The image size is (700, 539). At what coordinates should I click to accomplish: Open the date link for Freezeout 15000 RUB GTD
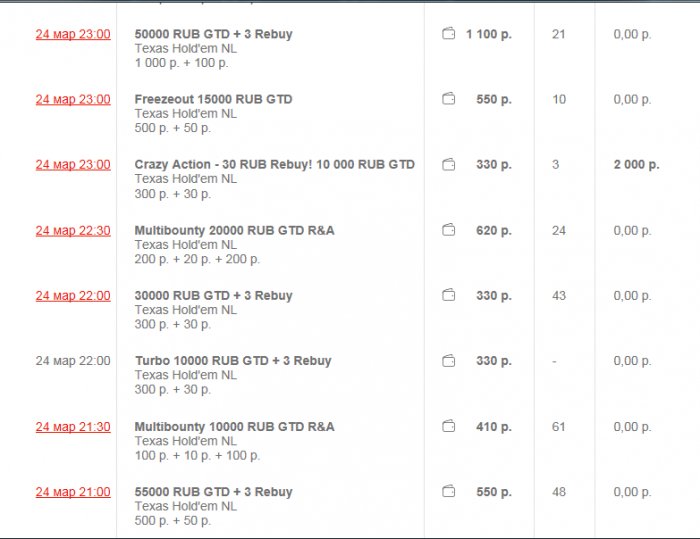click(x=73, y=99)
